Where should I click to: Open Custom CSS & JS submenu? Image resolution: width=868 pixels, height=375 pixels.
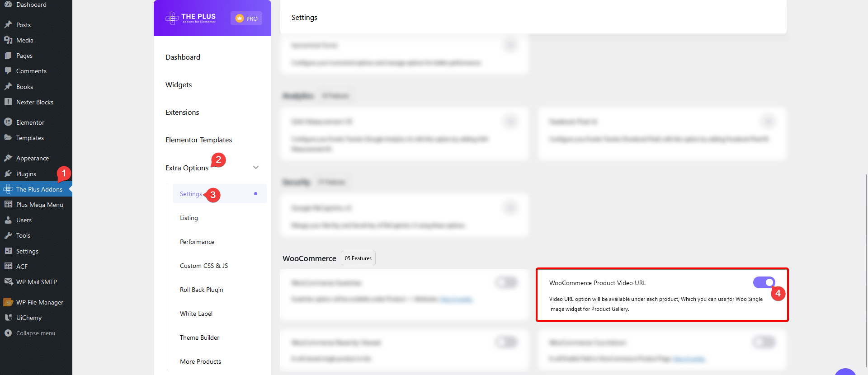click(x=204, y=266)
